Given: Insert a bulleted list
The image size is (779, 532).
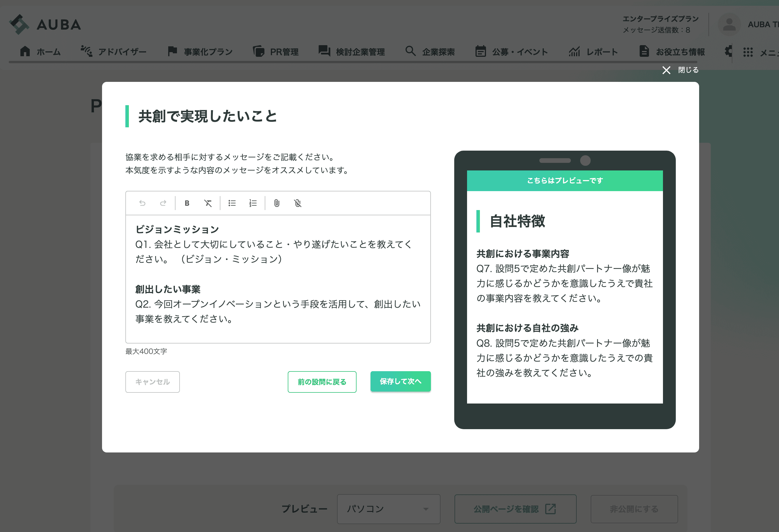Looking at the screenshot, I should tap(232, 203).
